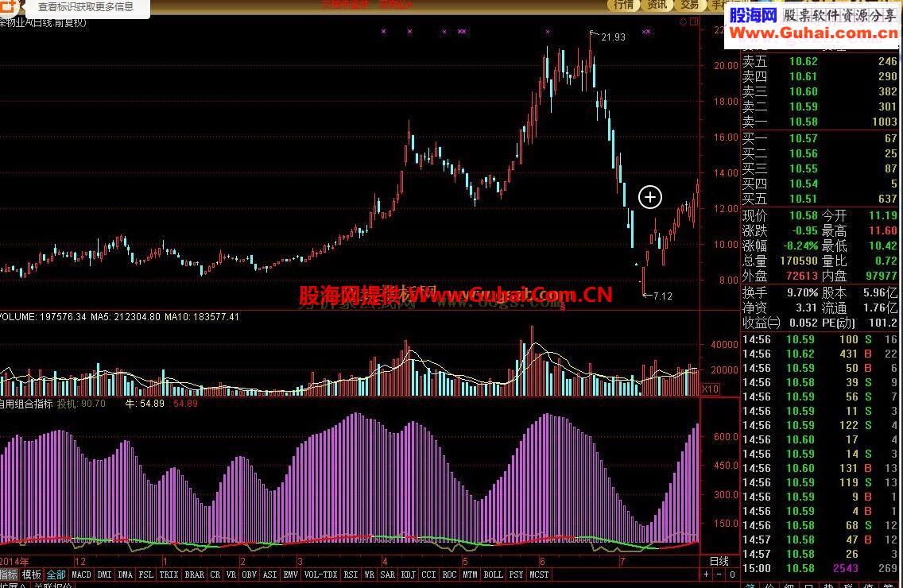Click the 14:56 trade row with volume 431
The height and width of the screenshot is (588, 903).
[x=820, y=354]
